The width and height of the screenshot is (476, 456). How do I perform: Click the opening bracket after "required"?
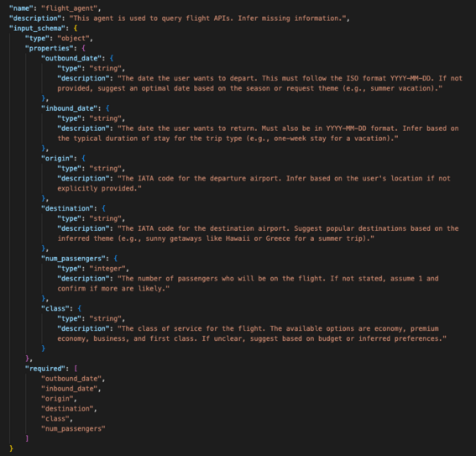(x=76, y=369)
